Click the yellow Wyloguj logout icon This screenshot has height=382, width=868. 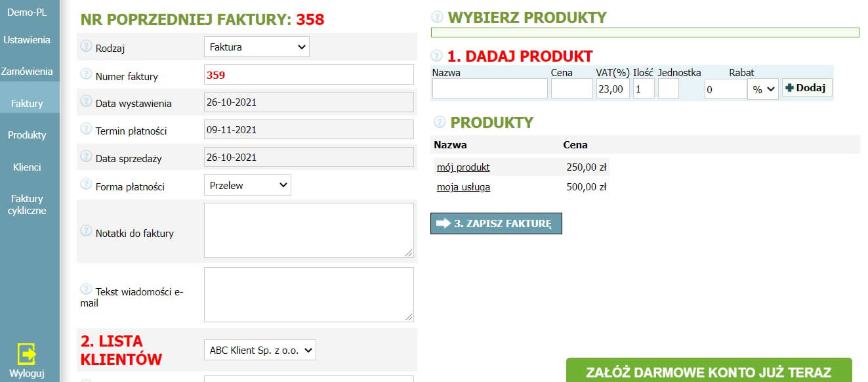(x=27, y=354)
